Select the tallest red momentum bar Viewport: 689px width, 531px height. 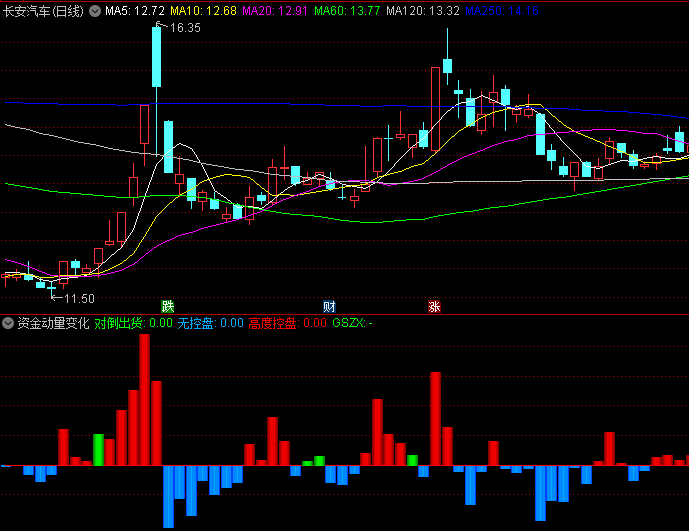(x=145, y=400)
